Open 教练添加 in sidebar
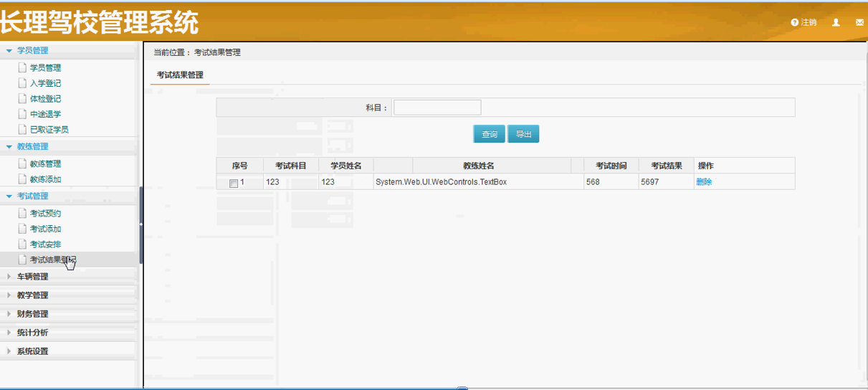 pyautogui.click(x=45, y=179)
